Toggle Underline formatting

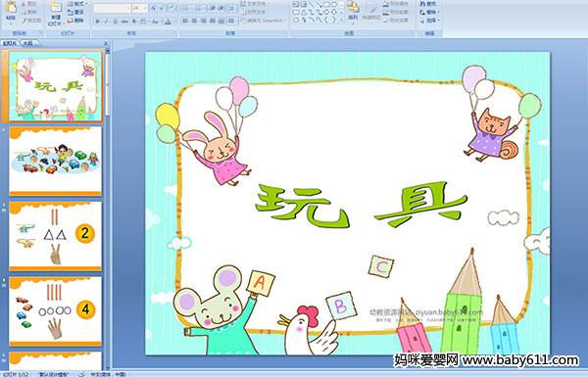coord(115,22)
